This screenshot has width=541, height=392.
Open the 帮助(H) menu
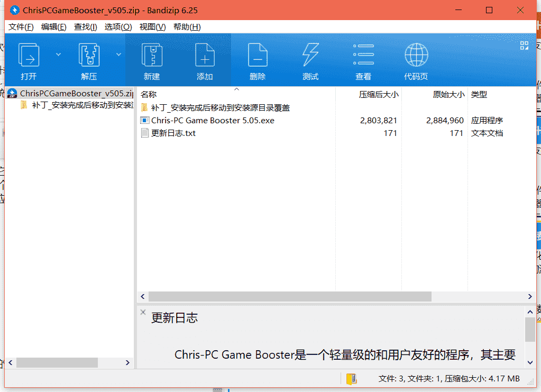[x=187, y=27]
